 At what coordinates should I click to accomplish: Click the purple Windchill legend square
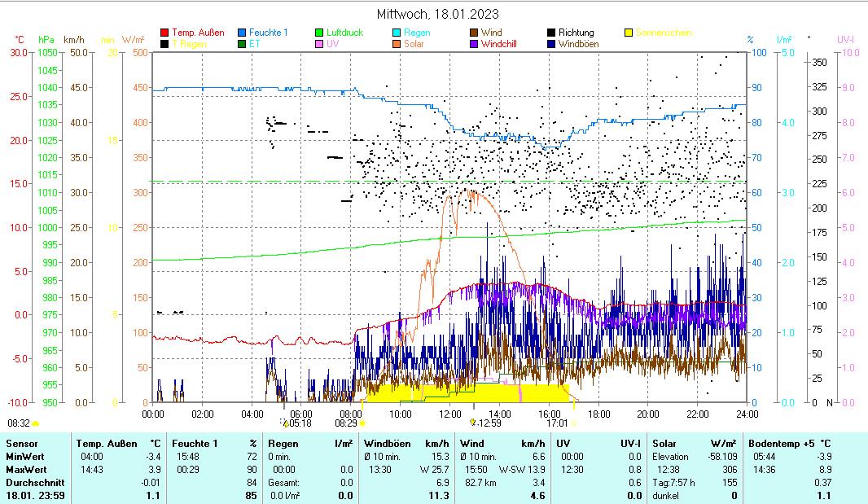click(x=475, y=44)
